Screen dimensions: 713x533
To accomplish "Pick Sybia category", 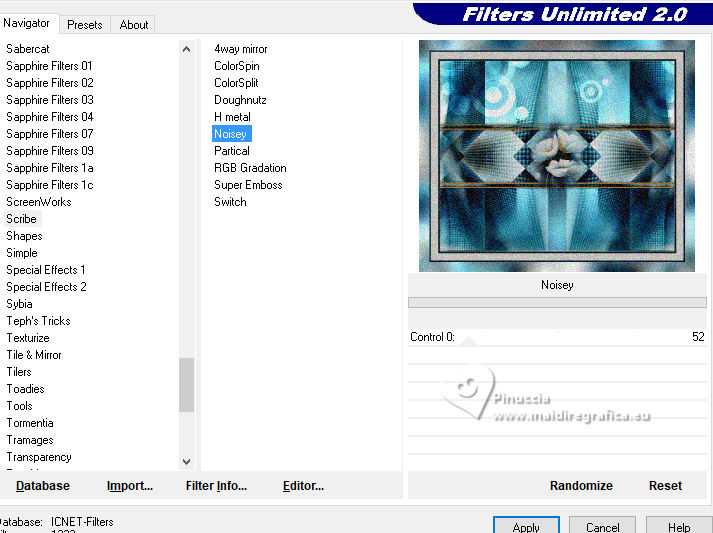I will click(19, 304).
